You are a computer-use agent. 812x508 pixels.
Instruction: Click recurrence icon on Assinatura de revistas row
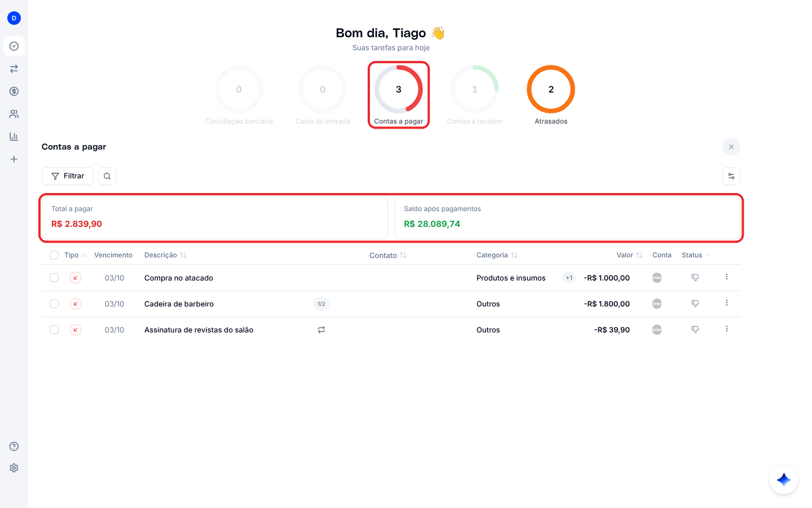pyautogui.click(x=321, y=330)
